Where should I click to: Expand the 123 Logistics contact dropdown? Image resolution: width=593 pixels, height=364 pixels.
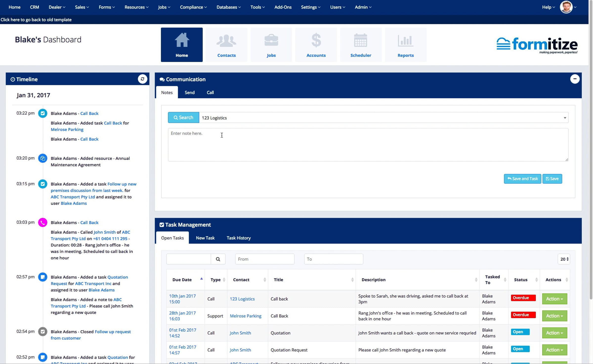click(565, 118)
